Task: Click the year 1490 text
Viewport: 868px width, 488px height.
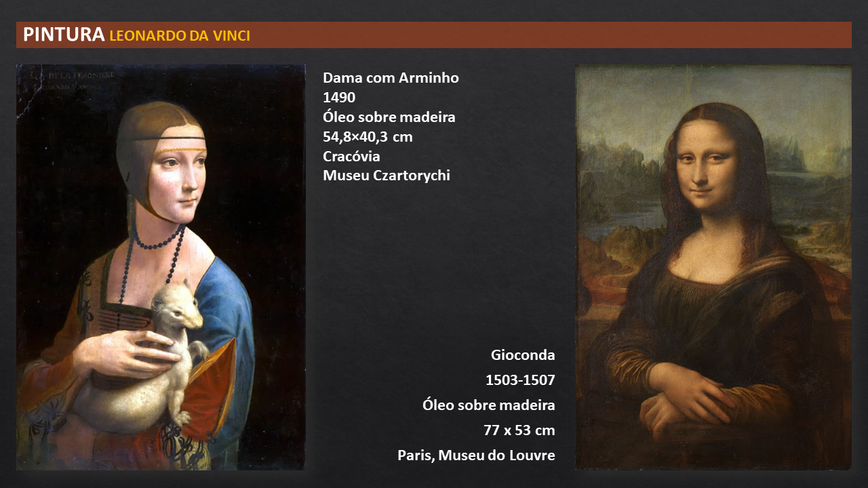Action: tap(339, 98)
